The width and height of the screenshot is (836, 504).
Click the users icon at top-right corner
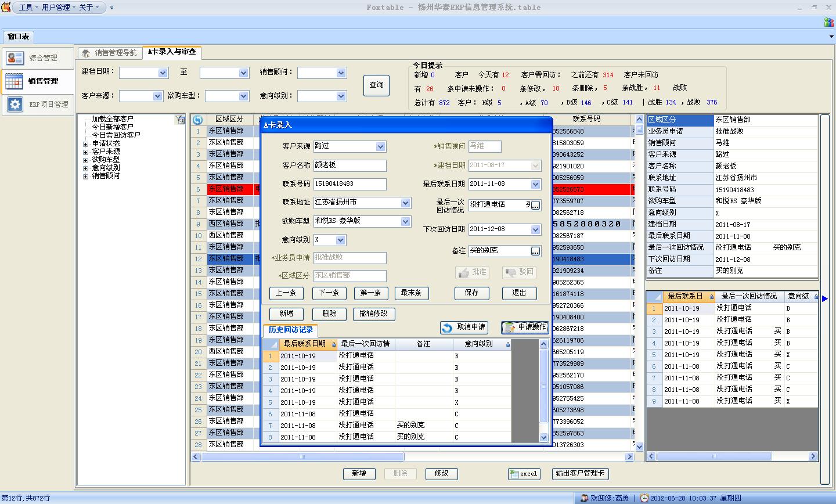pyautogui.click(x=829, y=22)
